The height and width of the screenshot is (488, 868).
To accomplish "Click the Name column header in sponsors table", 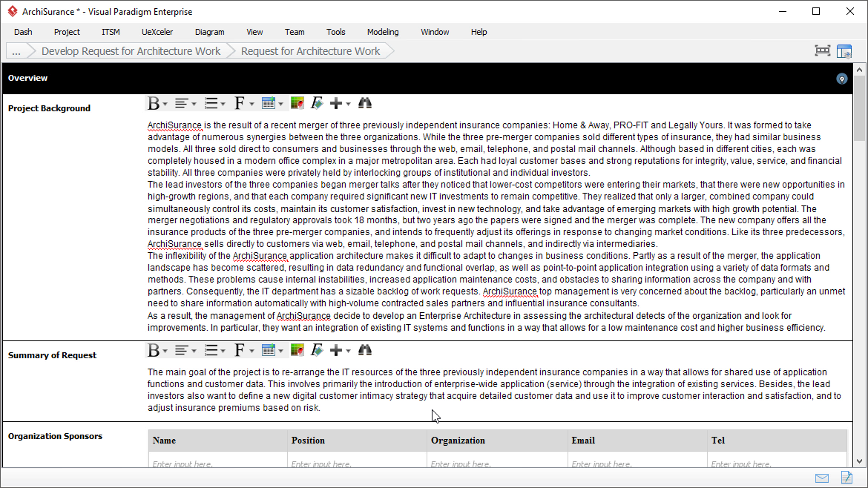I will pyautogui.click(x=217, y=441).
